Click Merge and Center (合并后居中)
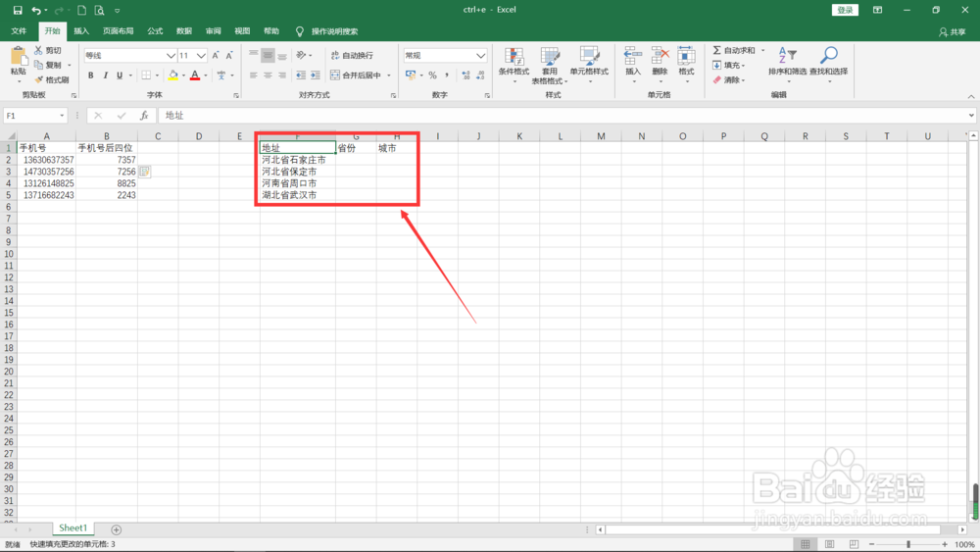 coord(356,75)
